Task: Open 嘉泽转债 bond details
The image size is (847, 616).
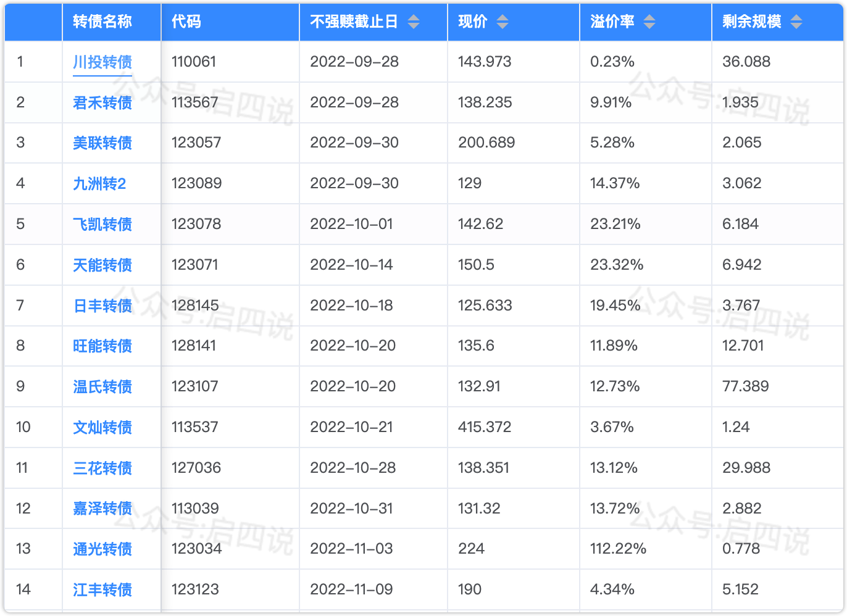Action: (x=102, y=509)
